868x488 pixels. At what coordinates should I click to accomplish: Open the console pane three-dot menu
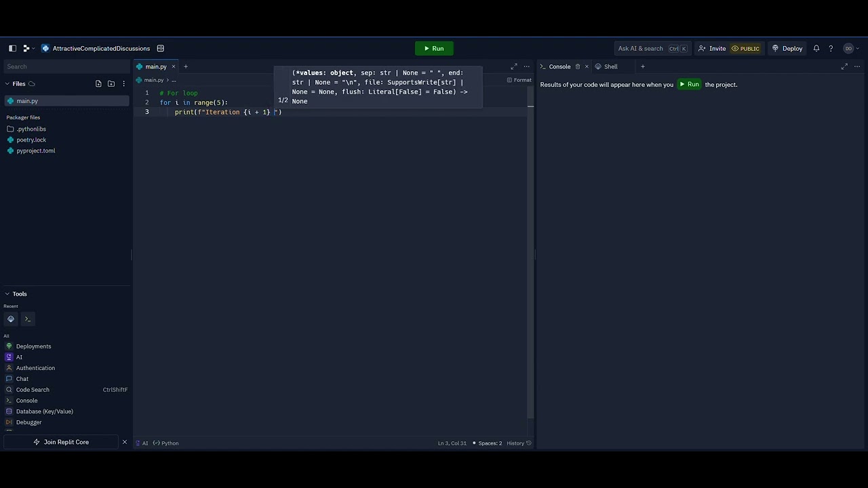857,66
